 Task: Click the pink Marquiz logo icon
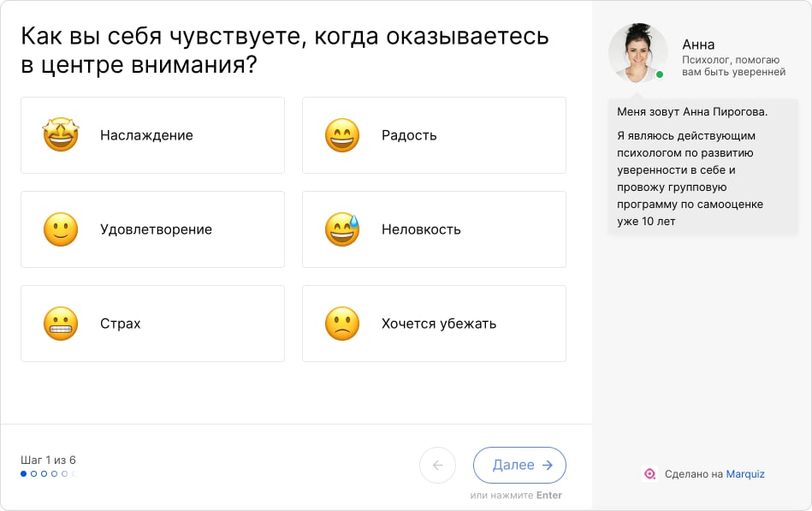[x=649, y=473]
